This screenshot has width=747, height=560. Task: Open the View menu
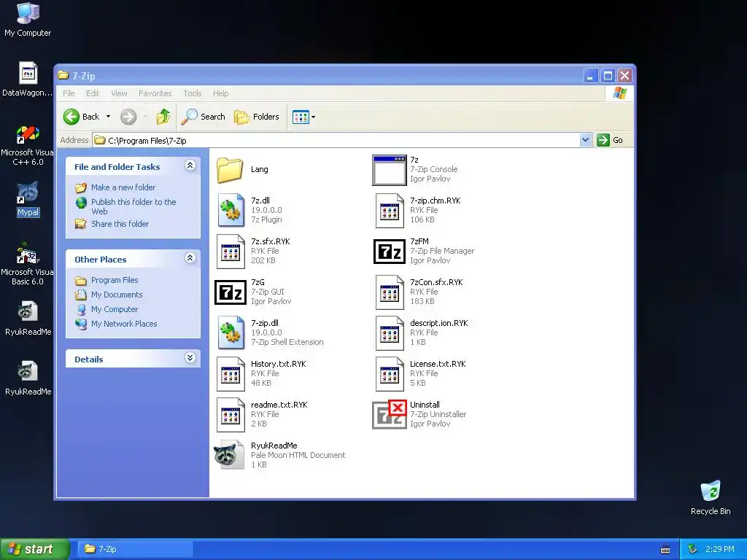(119, 93)
